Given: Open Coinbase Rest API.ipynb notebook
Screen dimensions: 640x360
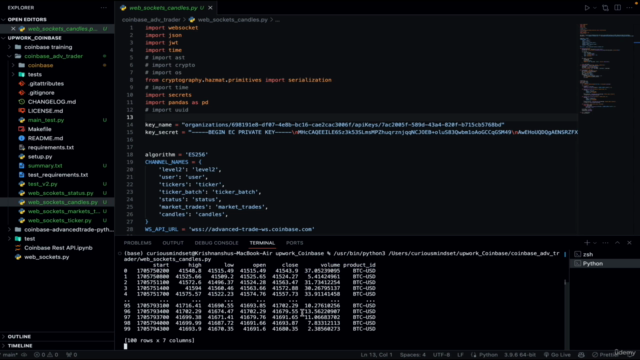Looking at the screenshot, I should pos(58,248).
